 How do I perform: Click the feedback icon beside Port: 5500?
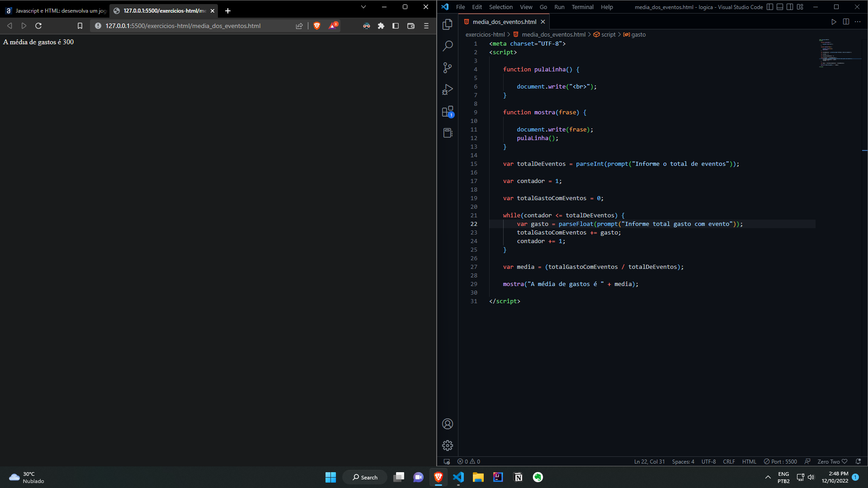[x=807, y=461]
